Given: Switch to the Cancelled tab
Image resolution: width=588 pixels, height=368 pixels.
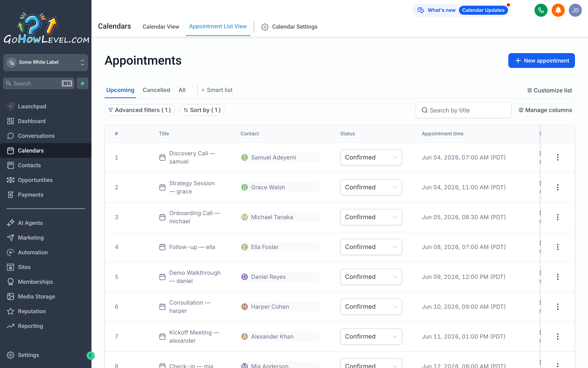Looking at the screenshot, I should (x=156, y=90).
